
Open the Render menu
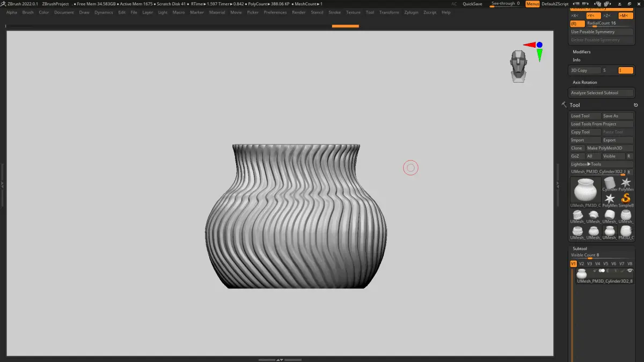pyautogui.click(x=299, y=12)
